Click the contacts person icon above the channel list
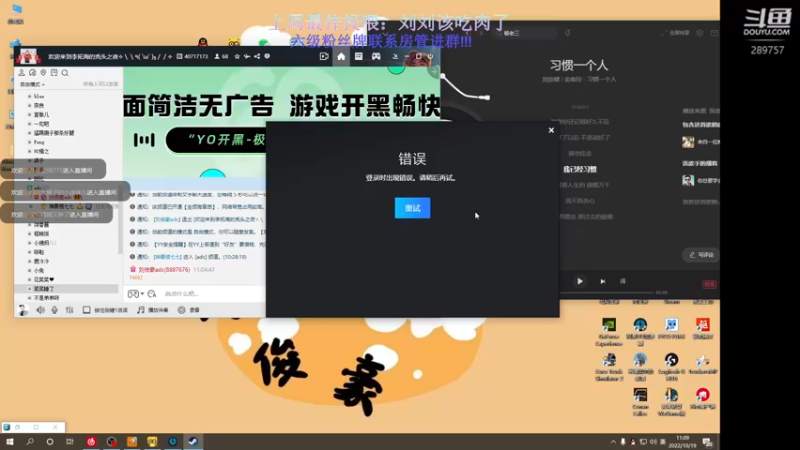Screen dimensions: 800x450 tap(21, 73)
